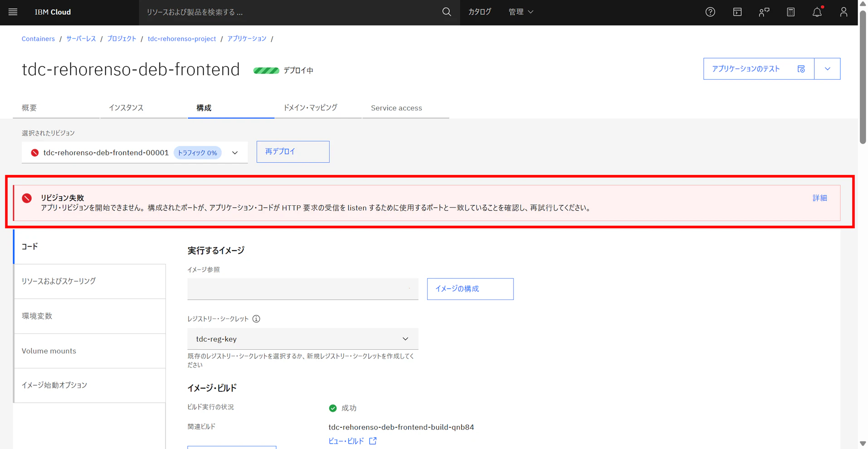The width and height of the screenshot is (868, 449).
Task: Switch to the インスタンス tab
Action: [126, 108]
